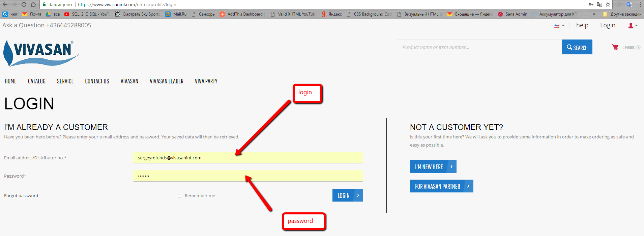
Task: Click the Ask a Question phone number text
Action: 47,25
